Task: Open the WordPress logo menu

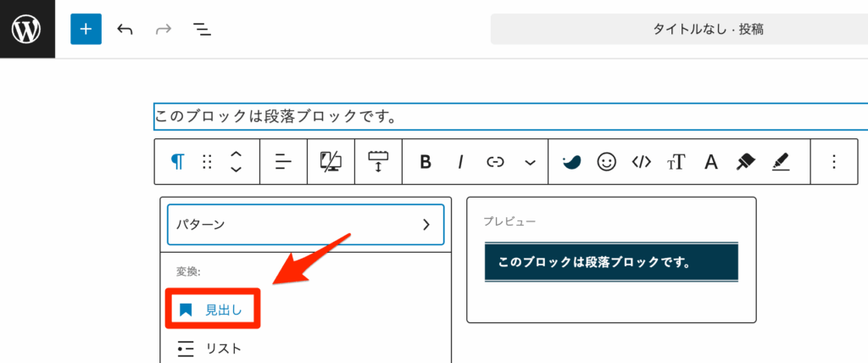Action: point(27,29)
